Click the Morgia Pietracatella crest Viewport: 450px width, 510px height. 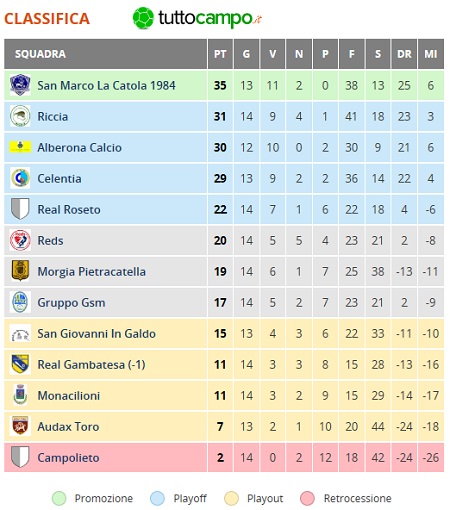[20, 271]
